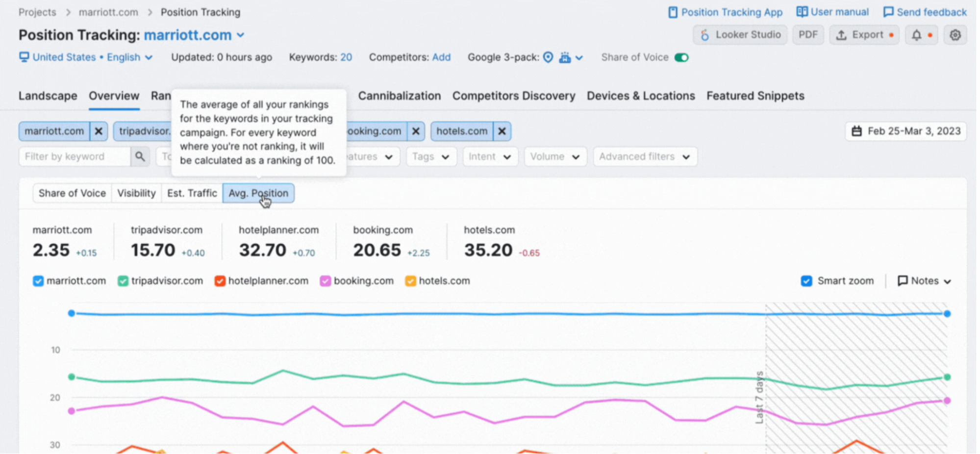Click Position Tracking App book icon
Viewport: 980px width, 454px height.
click(673, 12)
